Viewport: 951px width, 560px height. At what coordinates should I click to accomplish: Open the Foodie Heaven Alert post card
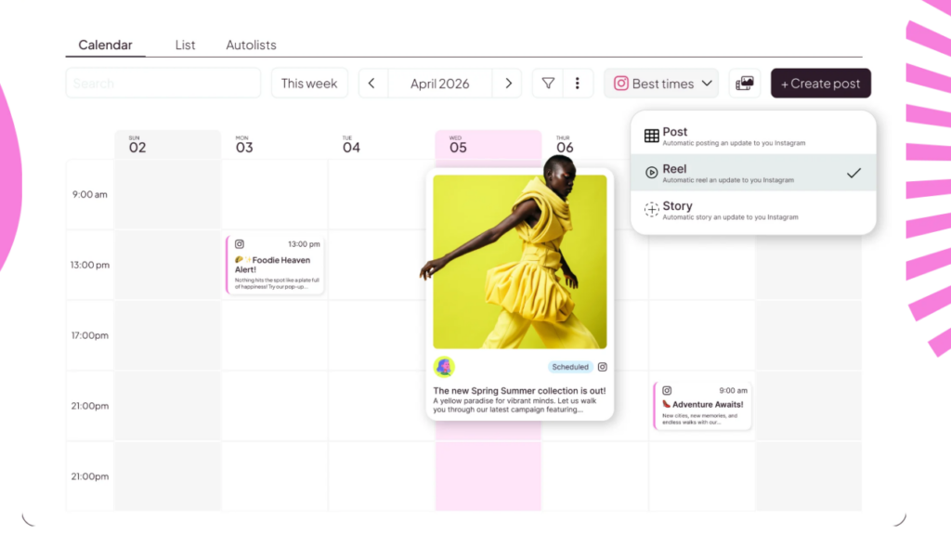click(x=275, y=265)
